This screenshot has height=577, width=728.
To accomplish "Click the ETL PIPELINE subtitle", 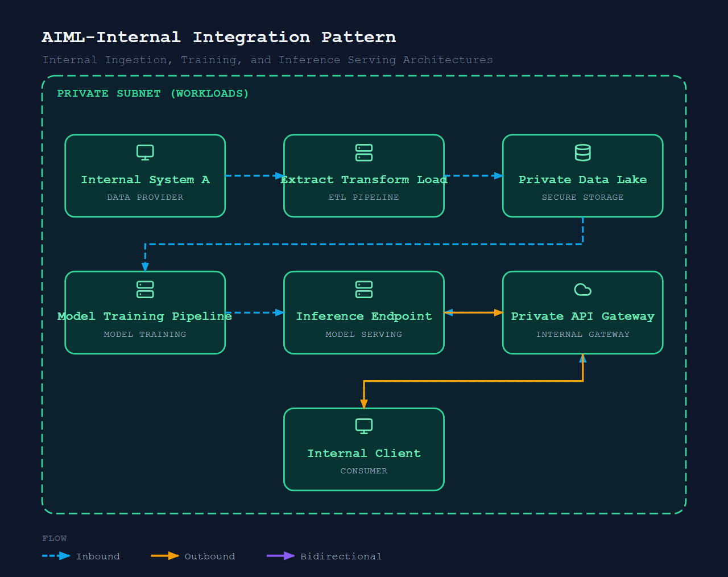I will coord(364,197).
